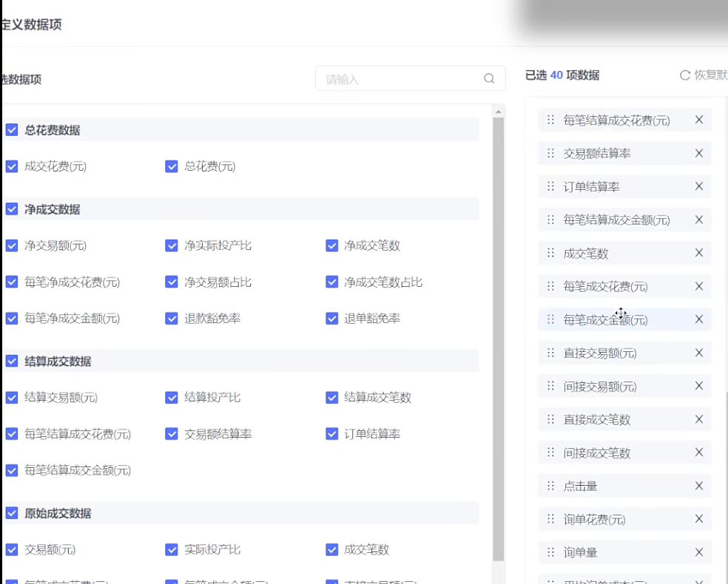Screen dimensions: 728x584
Task: Uncheck the 交易额(元) checkbox
Action: point(12,550)
